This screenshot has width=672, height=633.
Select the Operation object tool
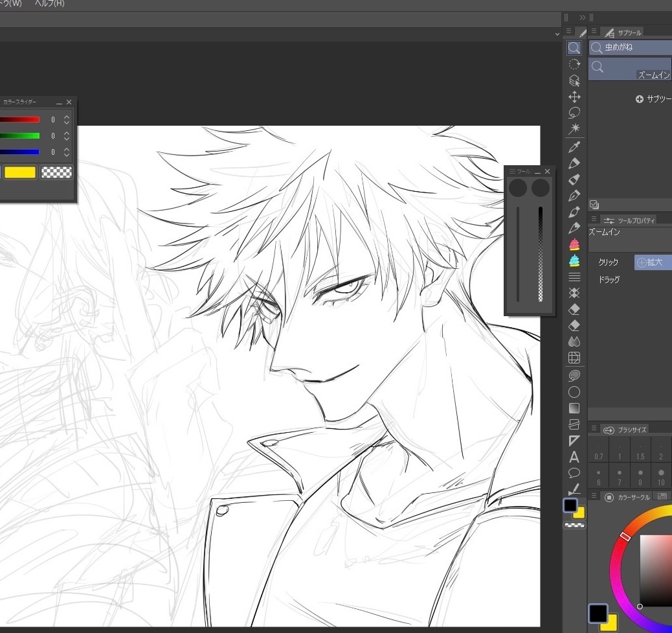(x=574, y=80)
